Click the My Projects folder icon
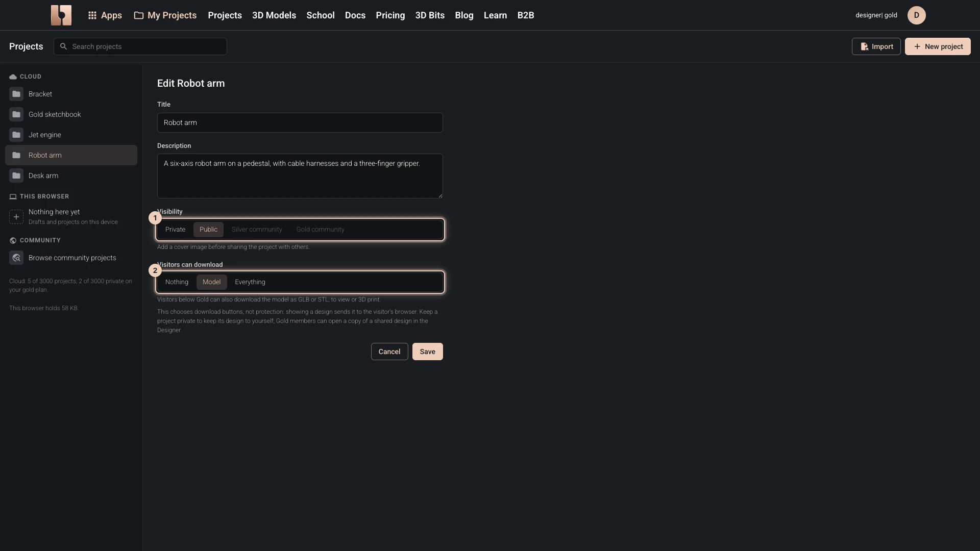 pyautogui.click(x=138, y=15)
